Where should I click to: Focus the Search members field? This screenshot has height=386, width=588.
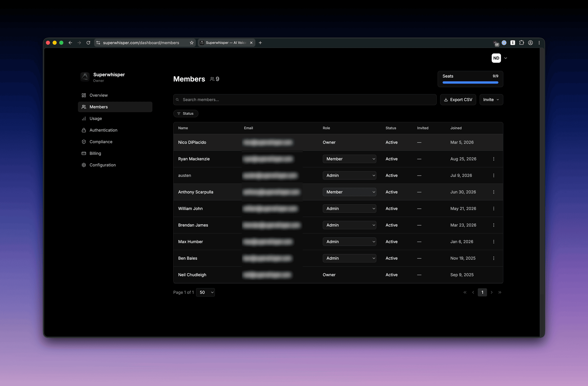[x=305, y=100]
